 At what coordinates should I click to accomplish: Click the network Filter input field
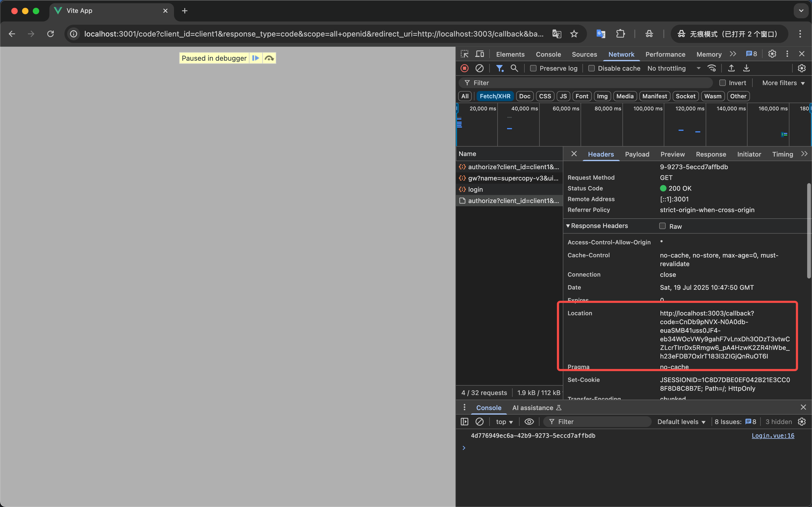[x=585, y=83]
